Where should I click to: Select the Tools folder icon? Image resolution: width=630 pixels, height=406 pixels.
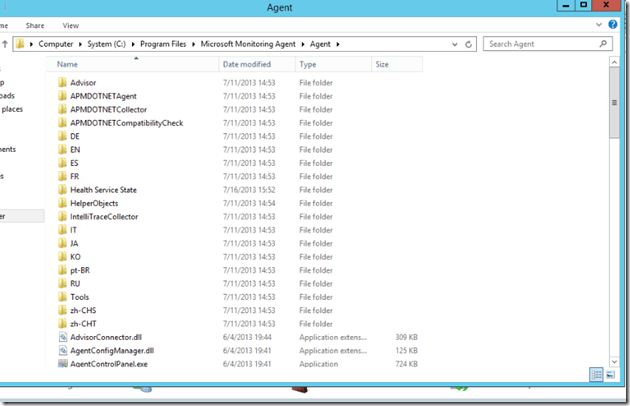62,297
